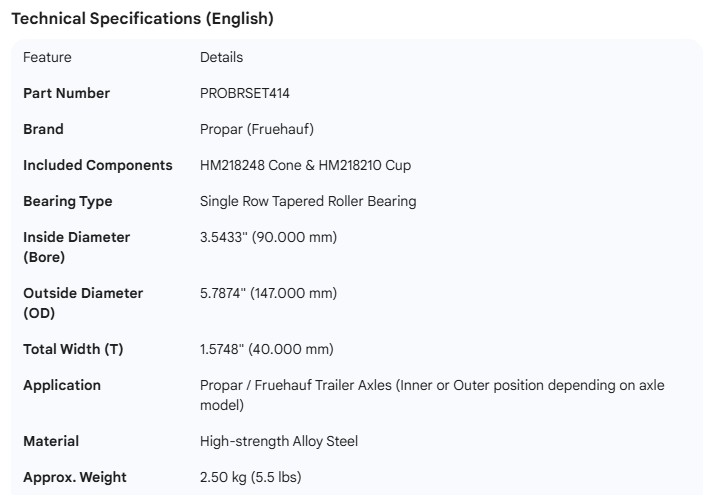
Task: Click the Details column header
Action: coord(221,57)
